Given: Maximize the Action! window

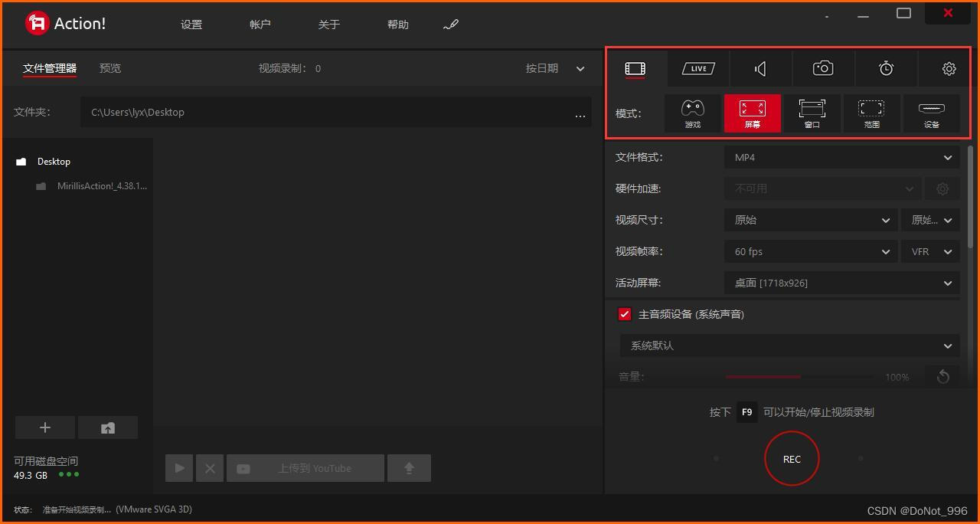Looking at the screenshot, I should (x=903, y=13).
